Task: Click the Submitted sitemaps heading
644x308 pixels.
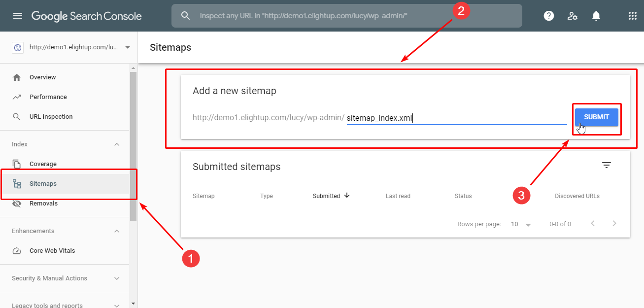Action: click(237, 167)
